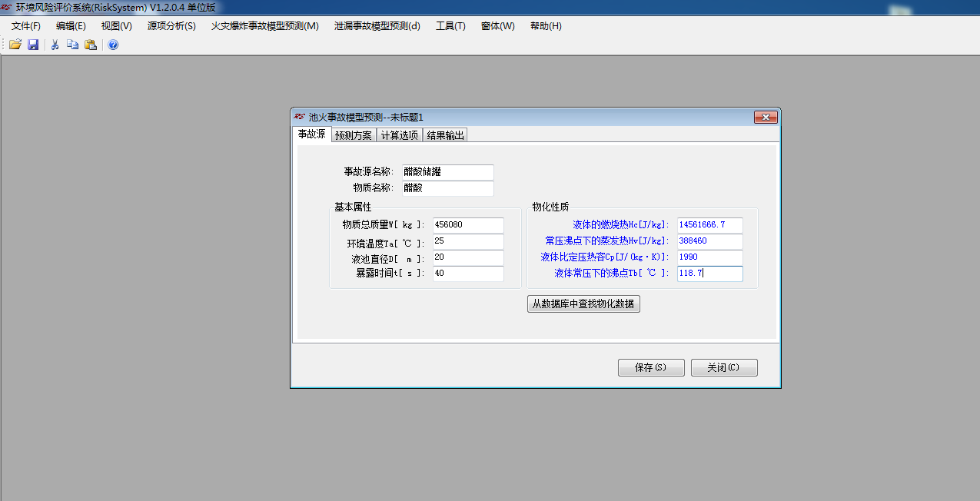The image size is (980, 501).
Task: Switch to the 结果输出 tab
Action: (446, 135)
